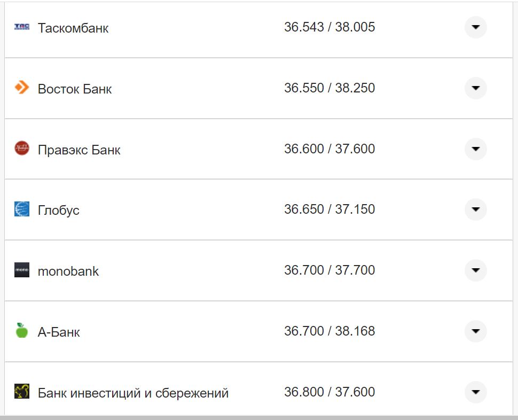The width and height of the screenshot is (518, 420).
Task: Expand monobank exchange rate details
Action: 475,270
